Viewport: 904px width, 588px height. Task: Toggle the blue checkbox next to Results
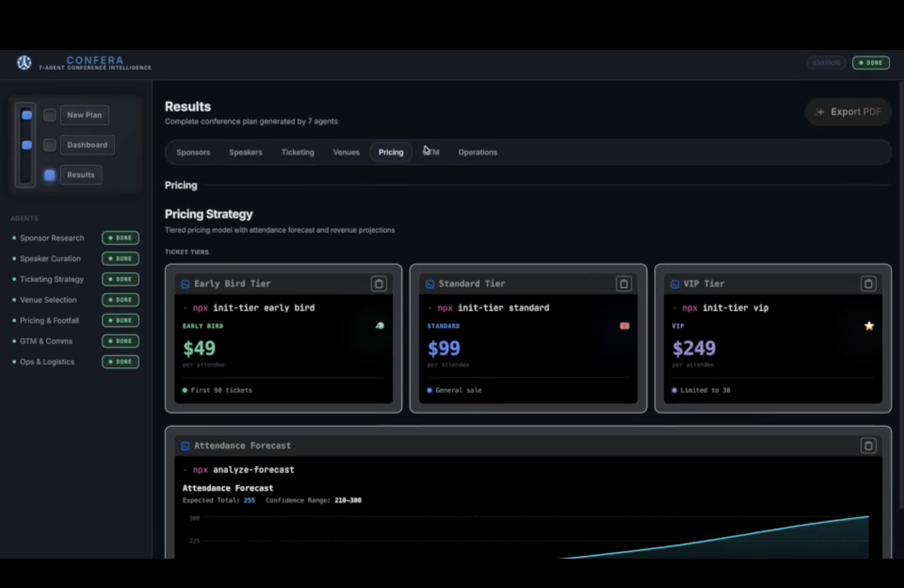coord(49,175)
